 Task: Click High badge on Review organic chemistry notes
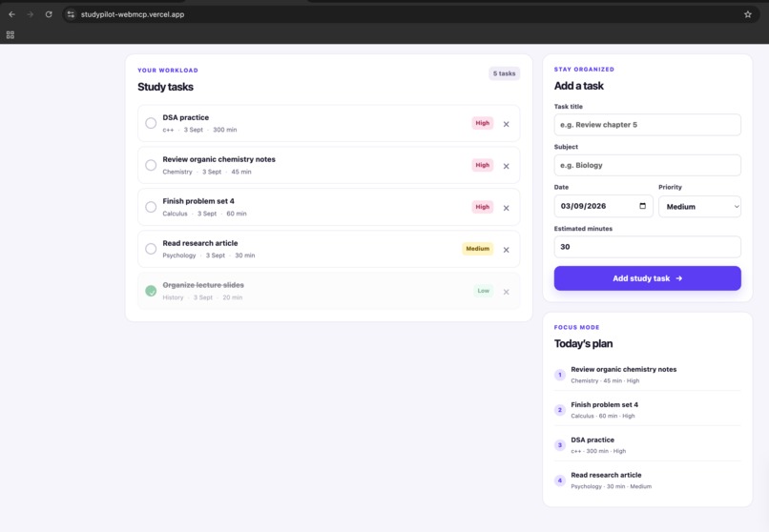point(482,165)
